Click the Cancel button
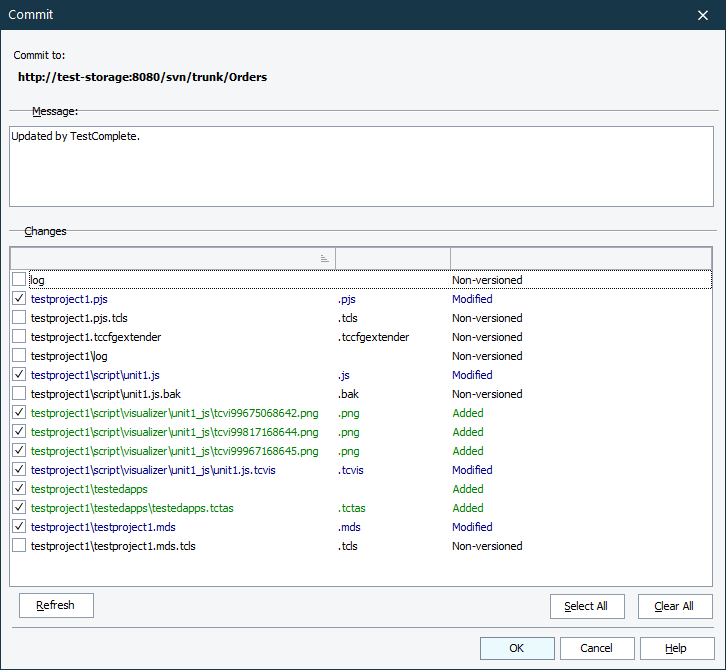 coord(597,648)
